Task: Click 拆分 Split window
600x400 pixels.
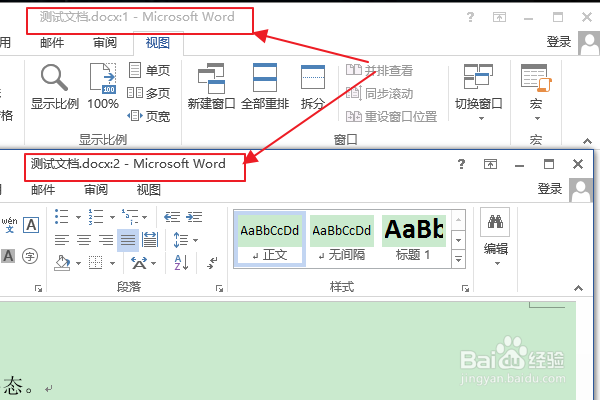Action: coord(313,87)
